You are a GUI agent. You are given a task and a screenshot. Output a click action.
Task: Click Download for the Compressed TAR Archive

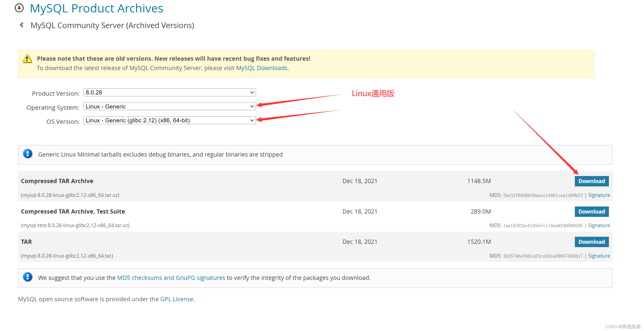[x=592, y=181]
